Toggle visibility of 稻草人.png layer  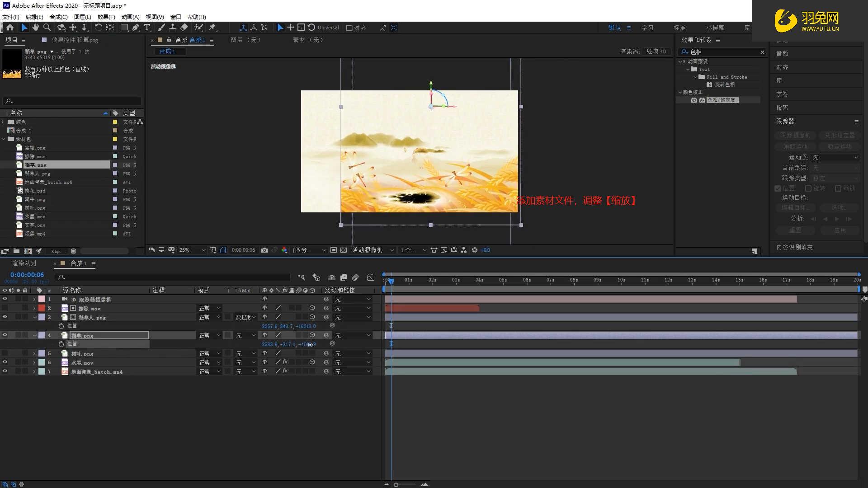(5, 317)
